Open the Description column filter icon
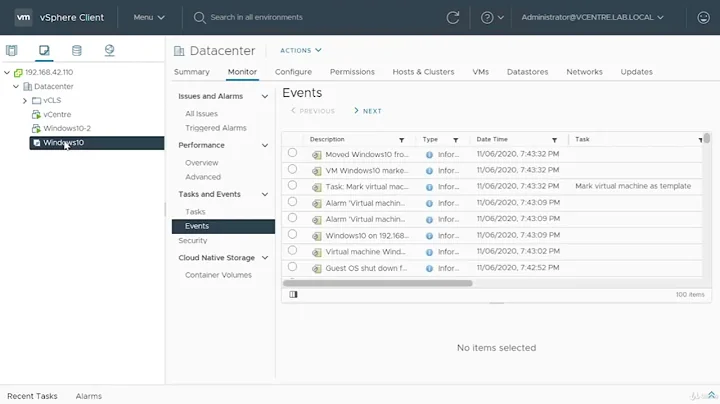Viewport: 720px width, 404px height. click(x=401, y=140)
